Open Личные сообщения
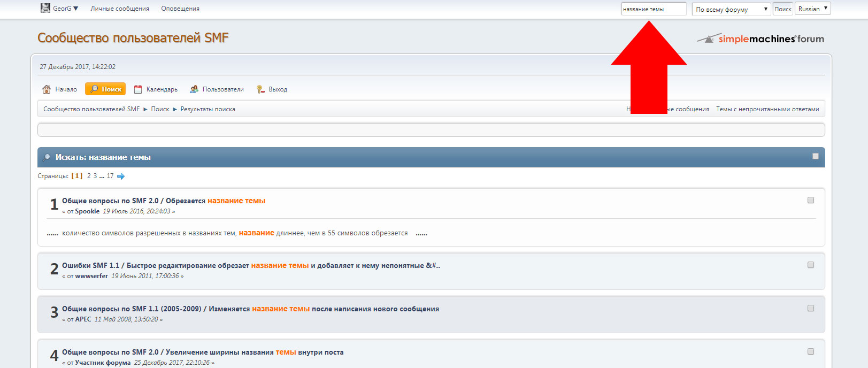 [120, 9]
